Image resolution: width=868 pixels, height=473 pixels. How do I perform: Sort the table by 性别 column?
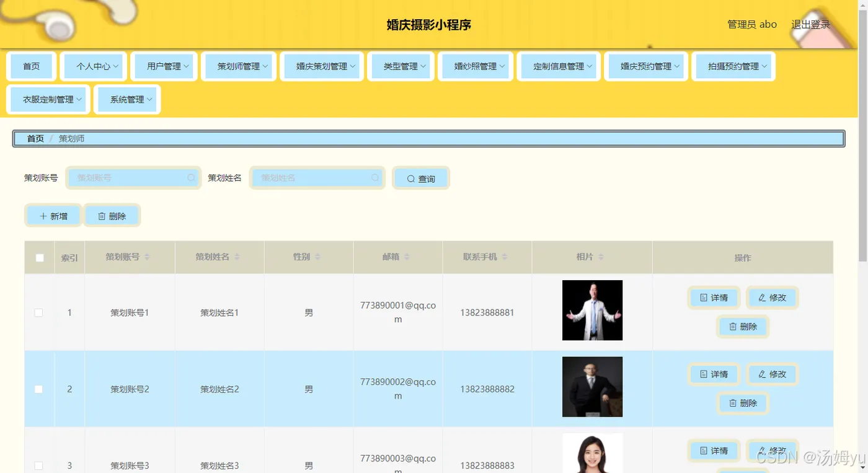(317, 257)
